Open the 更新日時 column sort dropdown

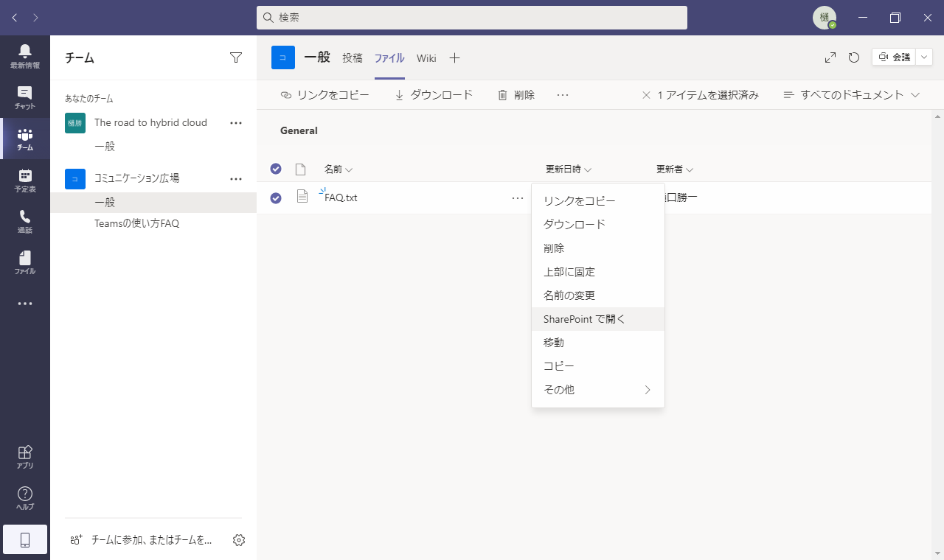click(x=569, y=169)
